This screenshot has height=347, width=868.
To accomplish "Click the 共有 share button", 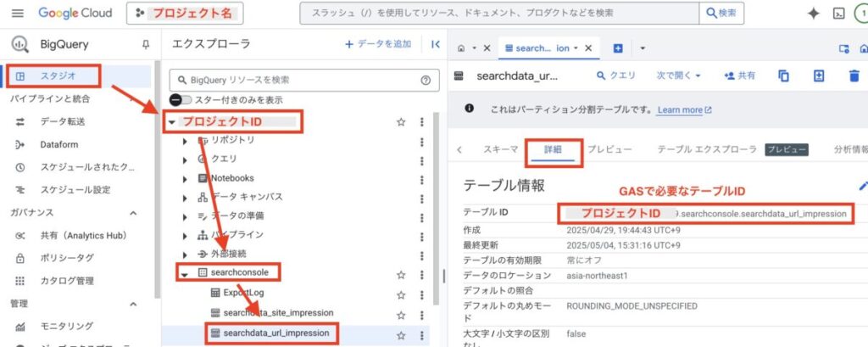I will pos(739,76).
